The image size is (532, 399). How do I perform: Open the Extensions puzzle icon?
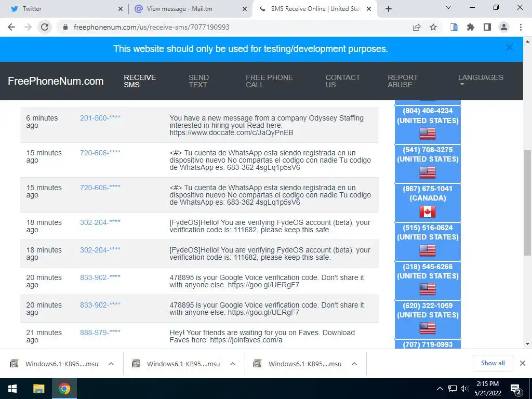coord(471,27)
